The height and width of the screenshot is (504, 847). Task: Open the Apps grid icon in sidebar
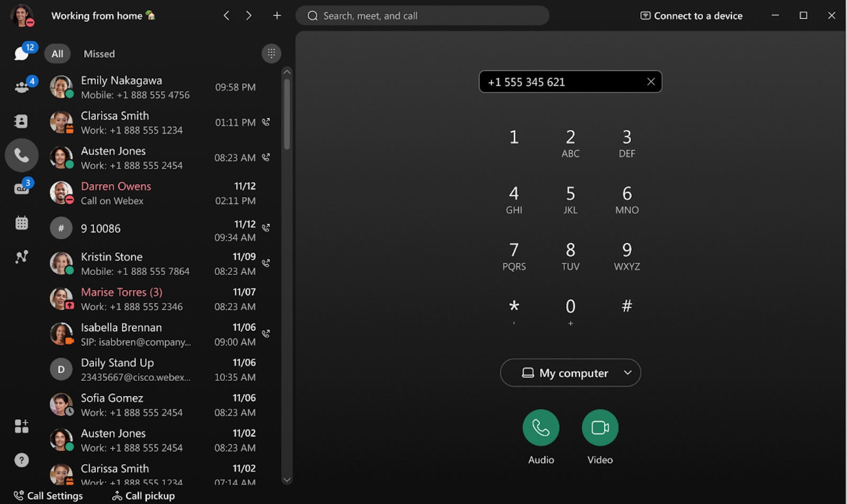click(21, 426)
